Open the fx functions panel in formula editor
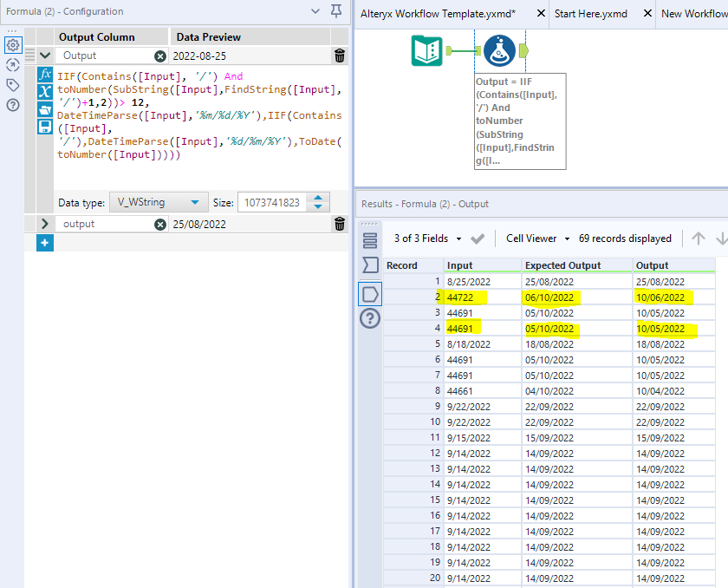Screen dimensions: 728x588 45,74
